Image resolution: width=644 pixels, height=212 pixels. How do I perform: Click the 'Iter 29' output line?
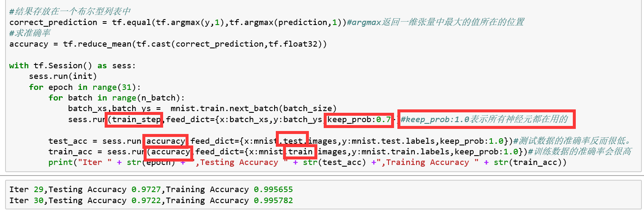tap(150, 190)
